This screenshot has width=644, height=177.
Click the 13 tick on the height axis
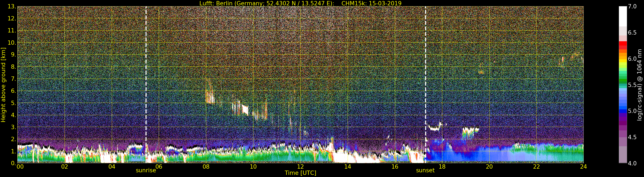(12, 6)
